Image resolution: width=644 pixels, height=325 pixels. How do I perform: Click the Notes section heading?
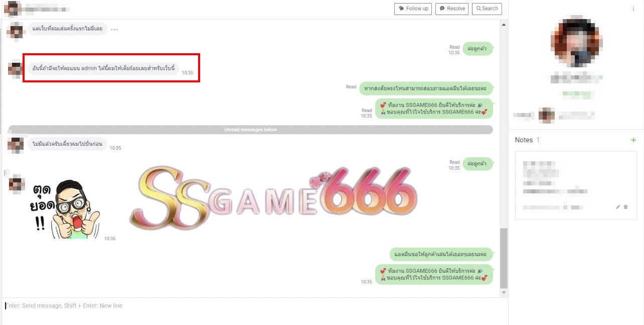pyautogui.click(x=524, y=140)
